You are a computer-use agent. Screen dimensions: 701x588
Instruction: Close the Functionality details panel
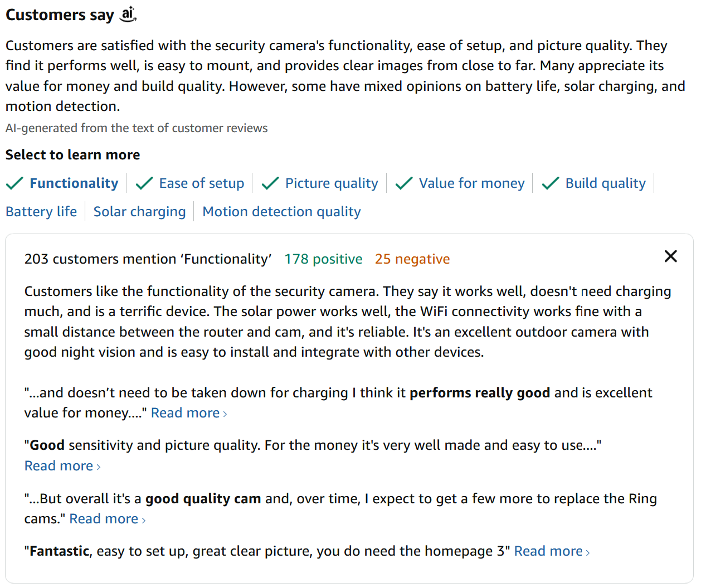click(x=670, y=256)
